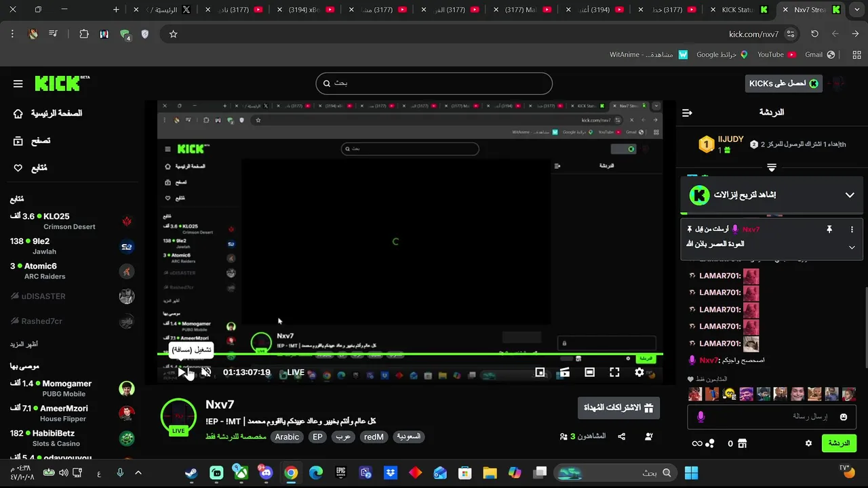
Task: Collapse the chat panel icon
Action: click(x=687, y=113)
